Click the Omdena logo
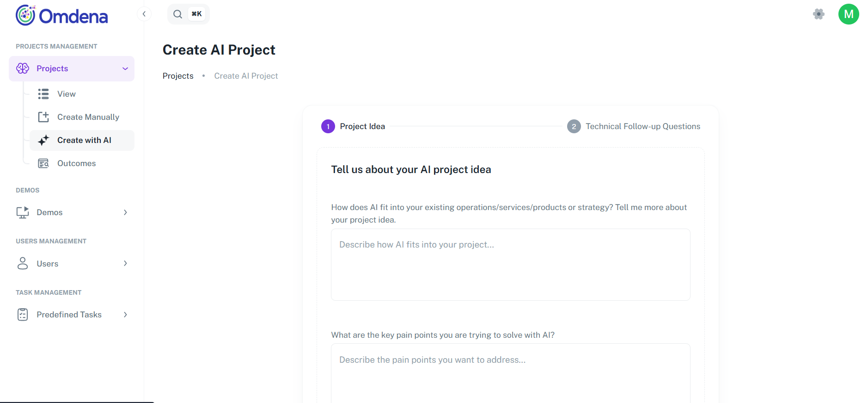Screen dimensions: 868x403 point(61,15)
